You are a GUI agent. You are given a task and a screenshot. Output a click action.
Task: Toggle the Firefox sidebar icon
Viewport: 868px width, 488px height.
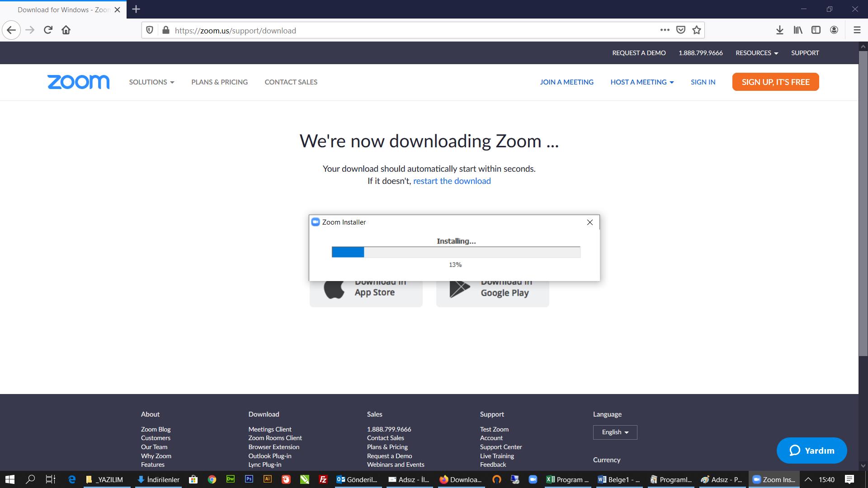816,30
